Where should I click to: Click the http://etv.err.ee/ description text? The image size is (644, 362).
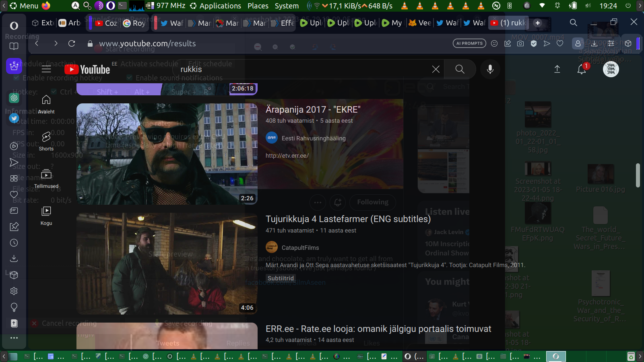pyautogui.click(x=287, y=156)
